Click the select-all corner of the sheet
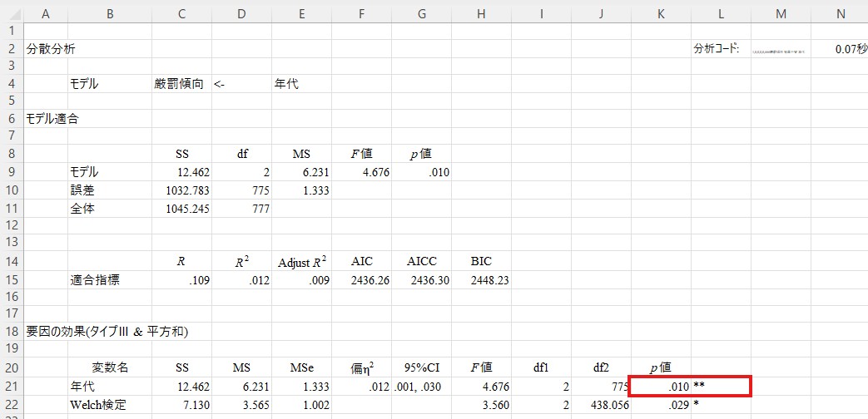The width and height of the screenshot is (868, 419). [x=12, y=13]
